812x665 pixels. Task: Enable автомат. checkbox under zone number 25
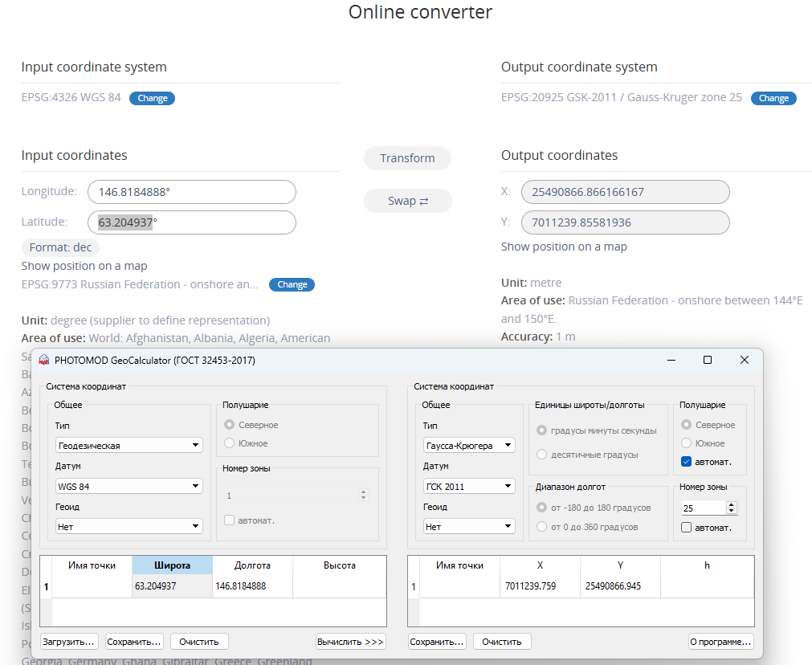click(686, 528)
